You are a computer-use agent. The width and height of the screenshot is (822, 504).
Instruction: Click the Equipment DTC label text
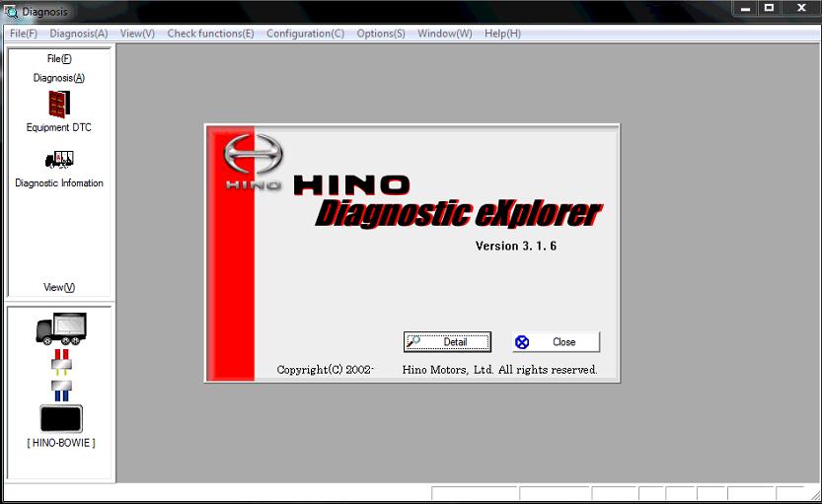tap(59, 127)
